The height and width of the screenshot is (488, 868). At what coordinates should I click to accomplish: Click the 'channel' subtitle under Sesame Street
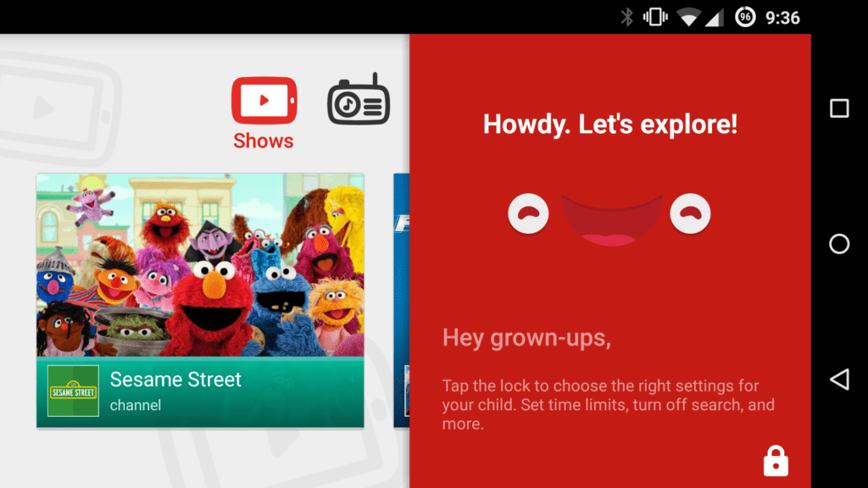click(x=135, y=405)
